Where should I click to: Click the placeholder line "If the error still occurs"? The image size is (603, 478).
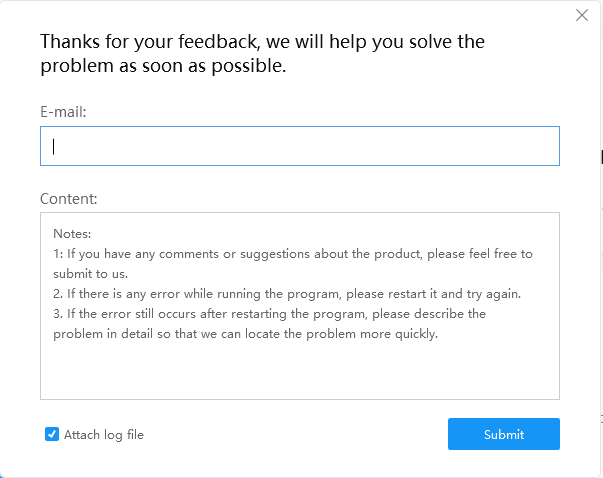(x=269, y=314)
